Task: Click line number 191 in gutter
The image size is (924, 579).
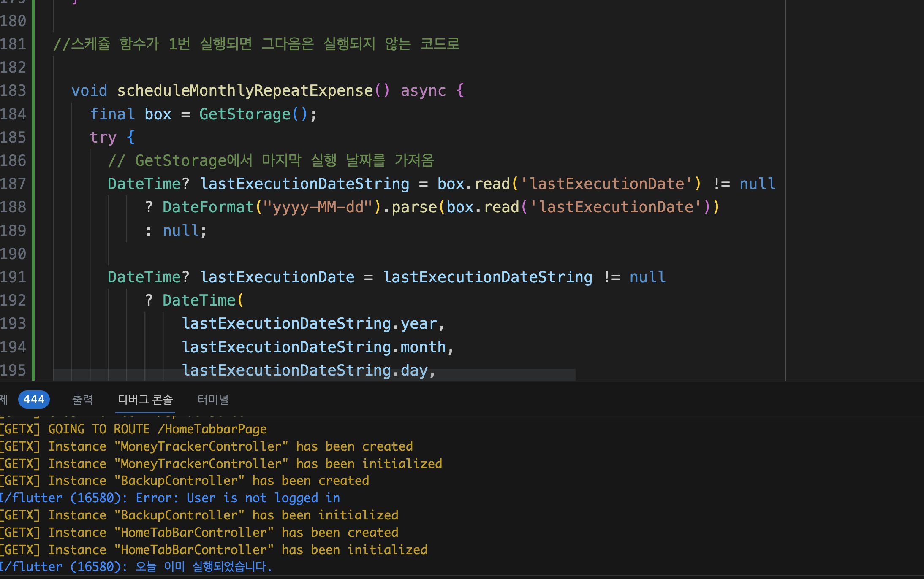Action: (14, 277)
